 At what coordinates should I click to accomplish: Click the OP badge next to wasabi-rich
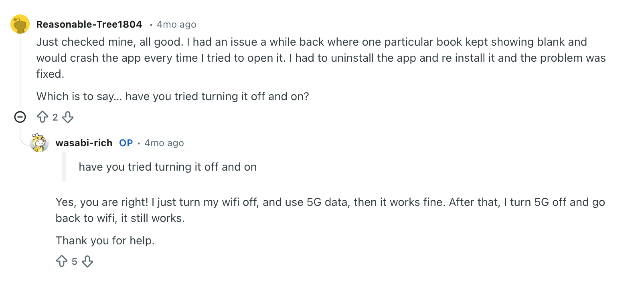tap(126, 143)
